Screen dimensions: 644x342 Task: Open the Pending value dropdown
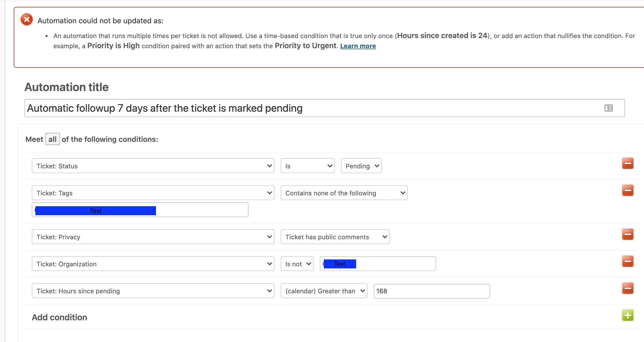click(361, 166)
